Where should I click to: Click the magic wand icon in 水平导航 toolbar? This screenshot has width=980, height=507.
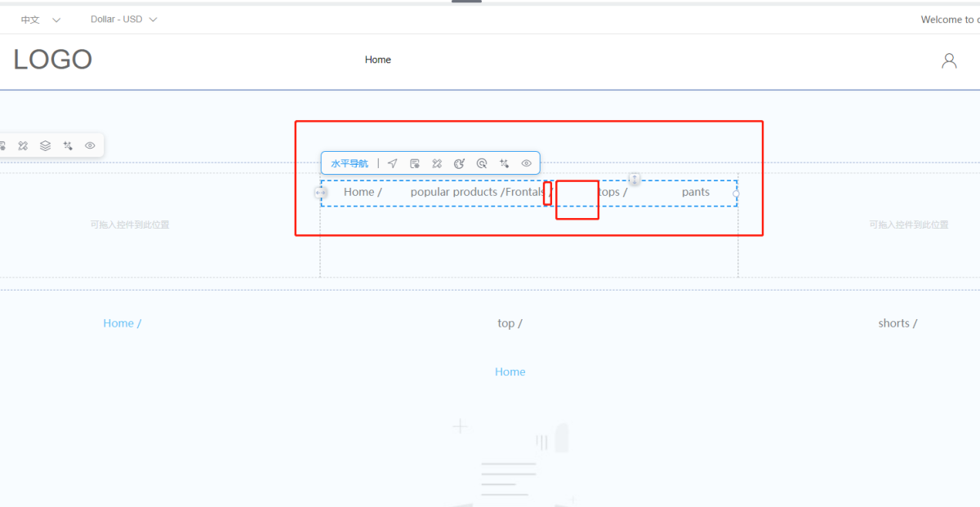pos(504,163)
